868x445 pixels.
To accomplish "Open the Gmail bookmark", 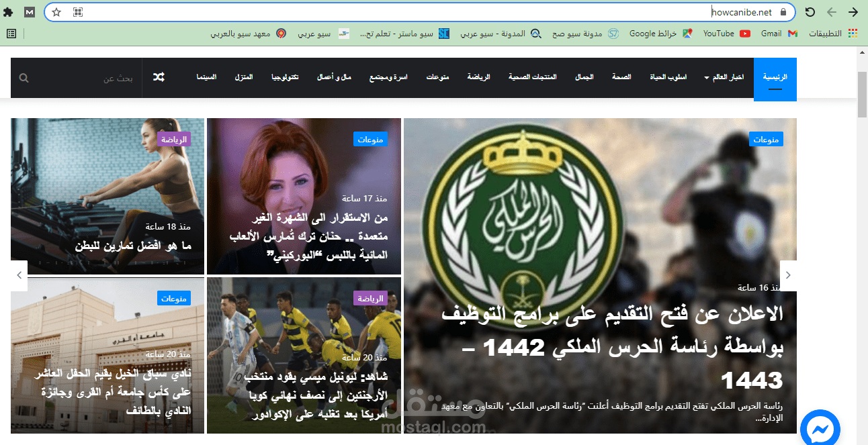I will coord(779,33).
